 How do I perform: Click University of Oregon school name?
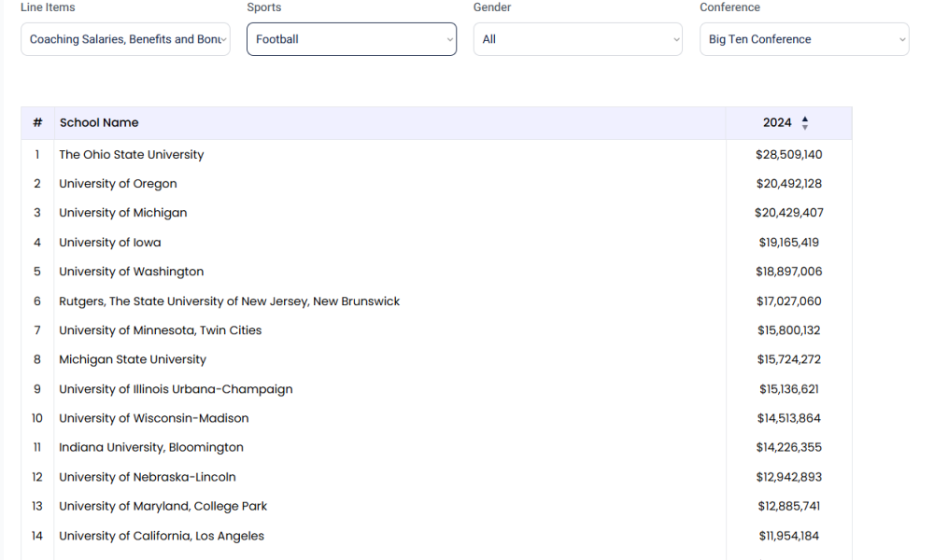118,184
